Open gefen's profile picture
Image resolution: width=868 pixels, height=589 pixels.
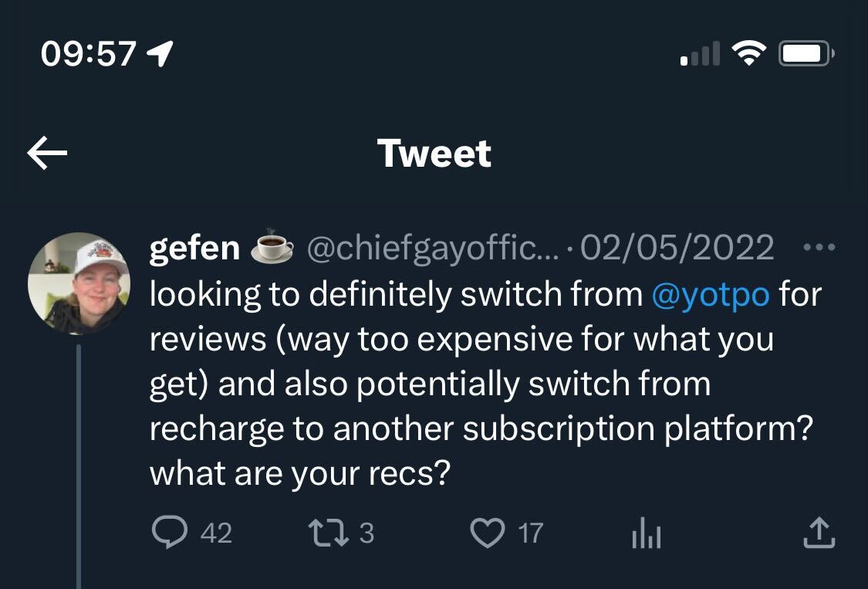[x=79, y=283]
